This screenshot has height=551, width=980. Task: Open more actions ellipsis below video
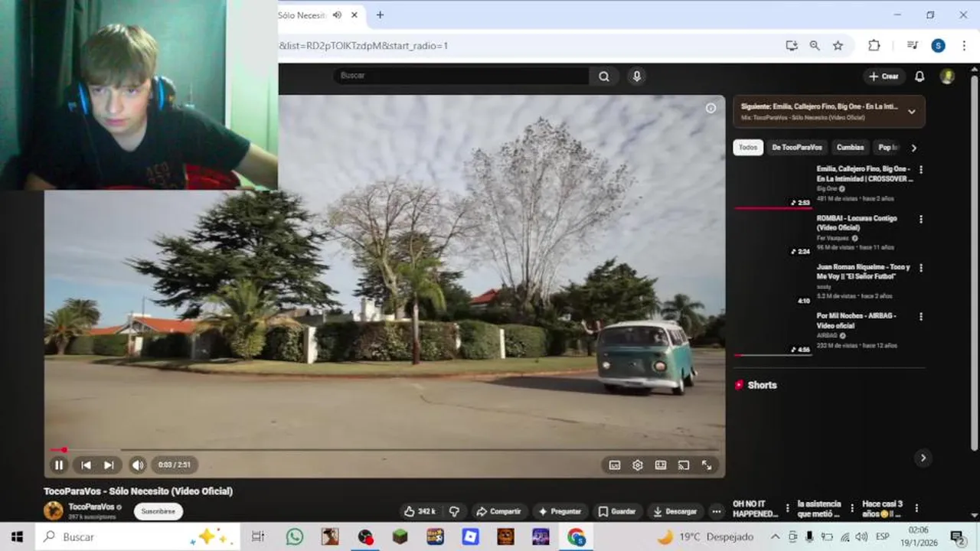click(x=716, y=511)
